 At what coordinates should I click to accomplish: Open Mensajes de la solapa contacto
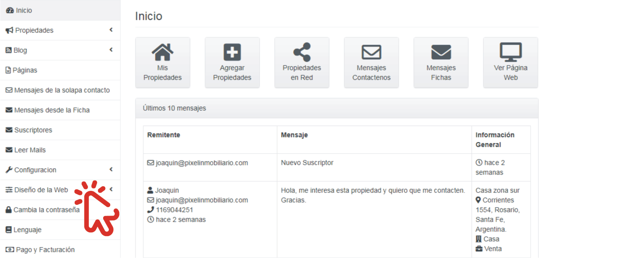coord(62,90)
